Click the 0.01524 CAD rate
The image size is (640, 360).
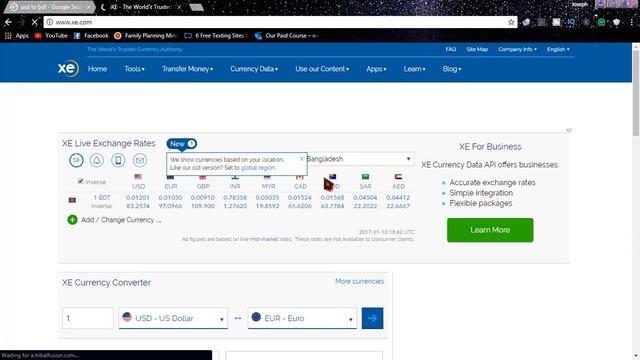click(300, 198)
